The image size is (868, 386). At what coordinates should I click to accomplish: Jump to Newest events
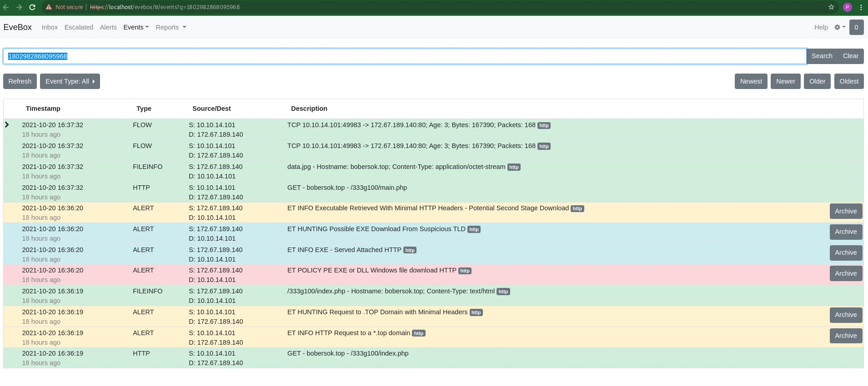[x=751, y=81]
